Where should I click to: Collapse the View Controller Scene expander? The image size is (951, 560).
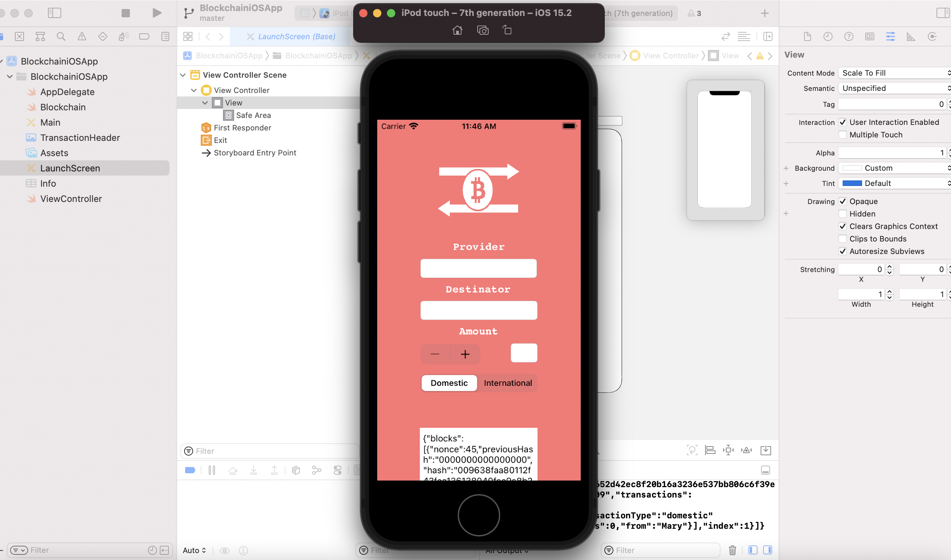point(183,75)
